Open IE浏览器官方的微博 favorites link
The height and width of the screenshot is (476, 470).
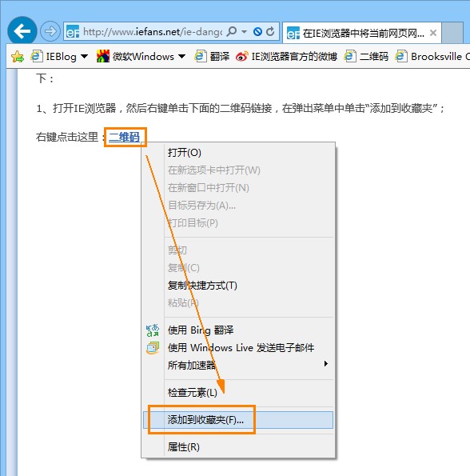click(x=286, y=57)
